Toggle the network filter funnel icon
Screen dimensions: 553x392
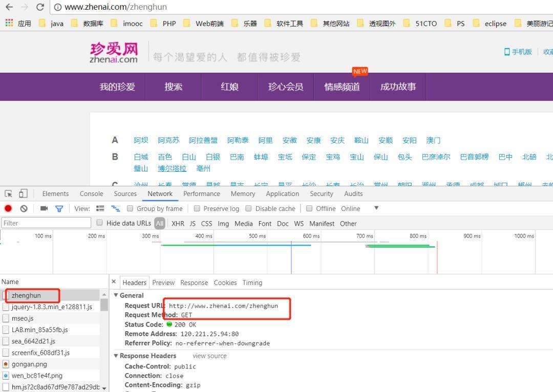[59, 209]
